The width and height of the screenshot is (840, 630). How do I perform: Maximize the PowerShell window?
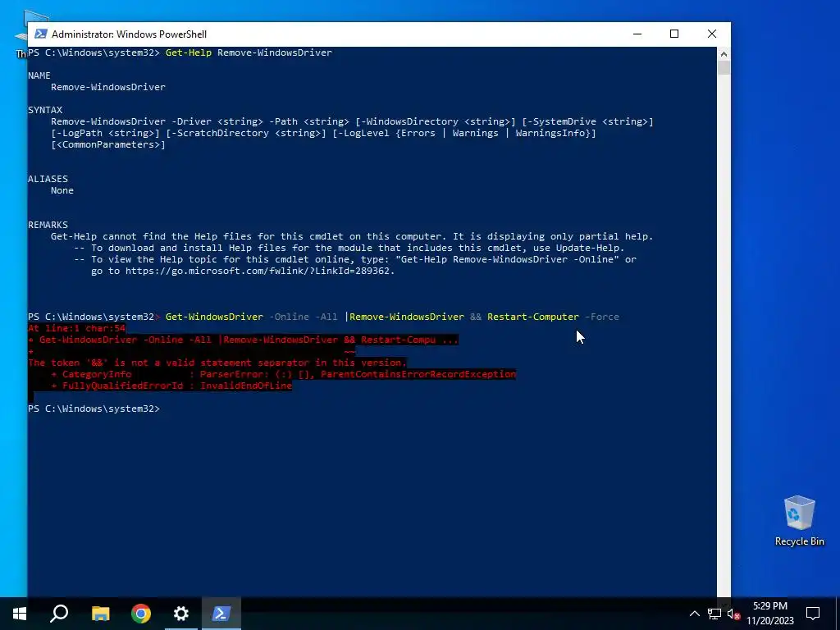coord(674,34)
